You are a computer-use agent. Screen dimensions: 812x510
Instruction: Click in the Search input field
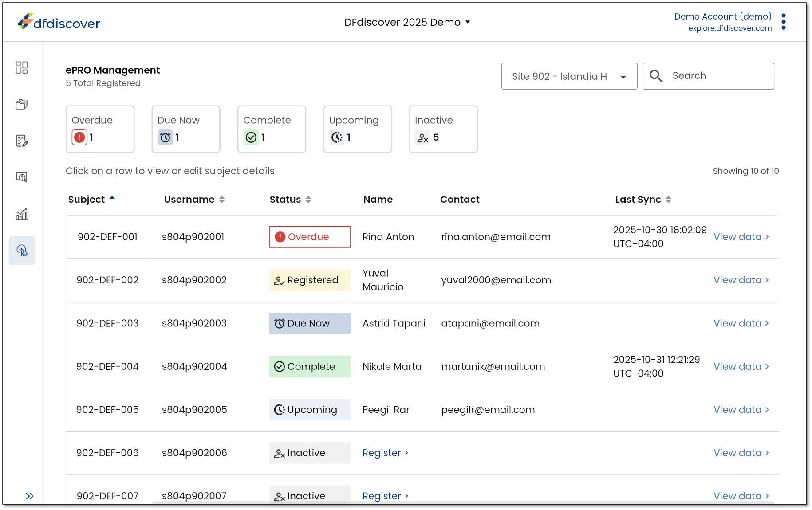719,76
